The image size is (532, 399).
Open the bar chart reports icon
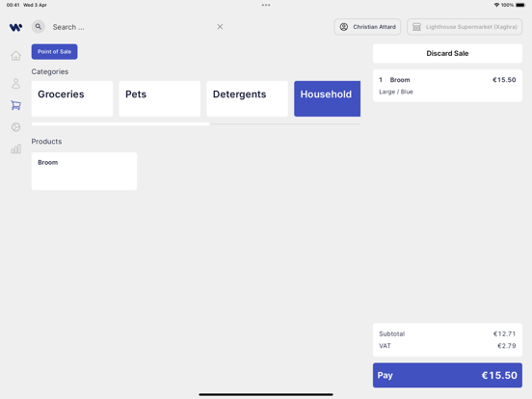click(15, 149)
